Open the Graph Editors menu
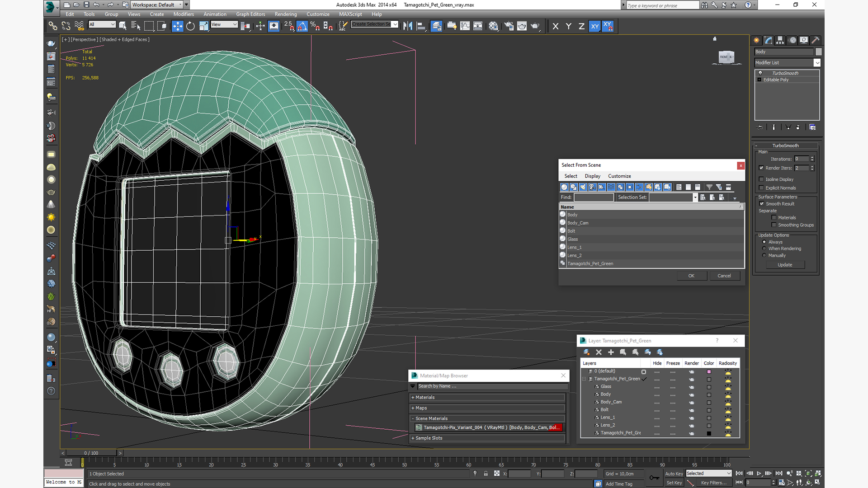Viewport: 868px width, 488px height. [x=250, y=14]
